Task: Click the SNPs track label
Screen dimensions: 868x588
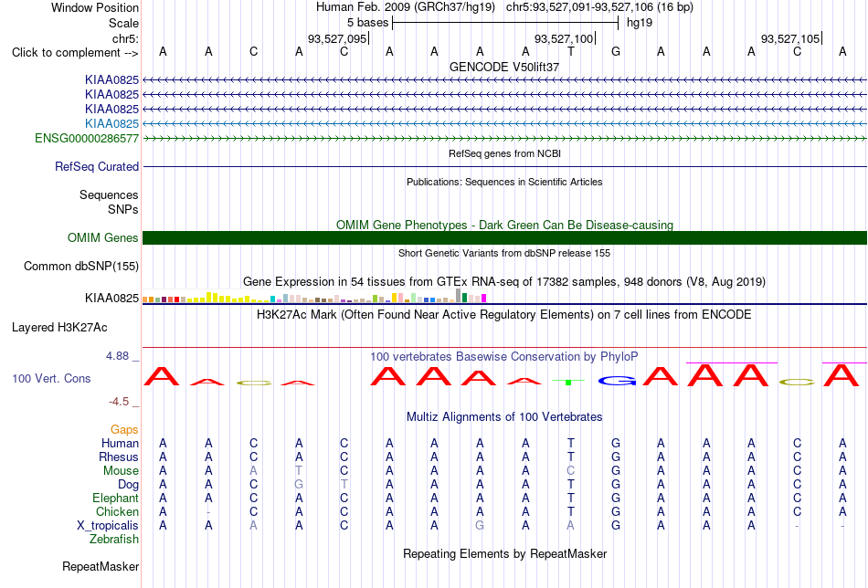Action: [123, 210]
